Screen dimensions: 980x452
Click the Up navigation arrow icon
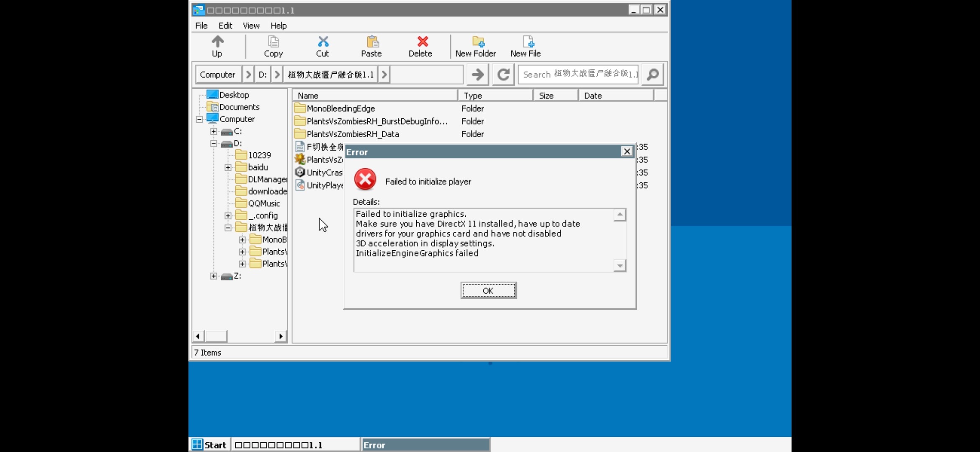(217, 42)
